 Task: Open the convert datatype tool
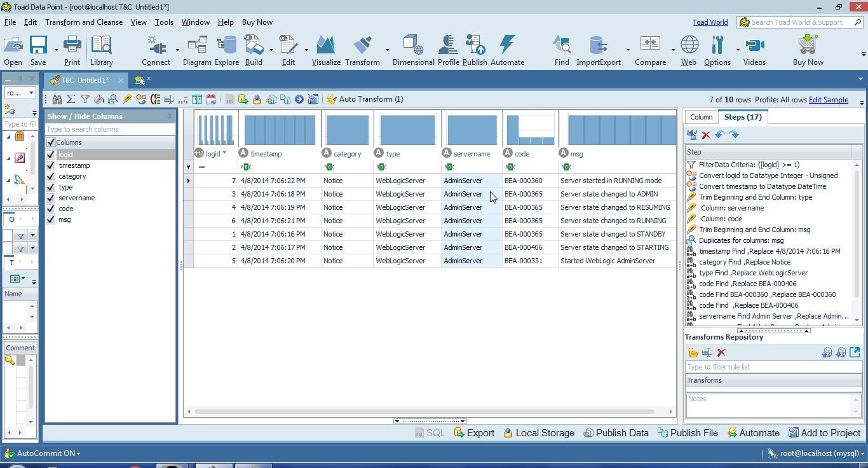(x=141, y=99)
